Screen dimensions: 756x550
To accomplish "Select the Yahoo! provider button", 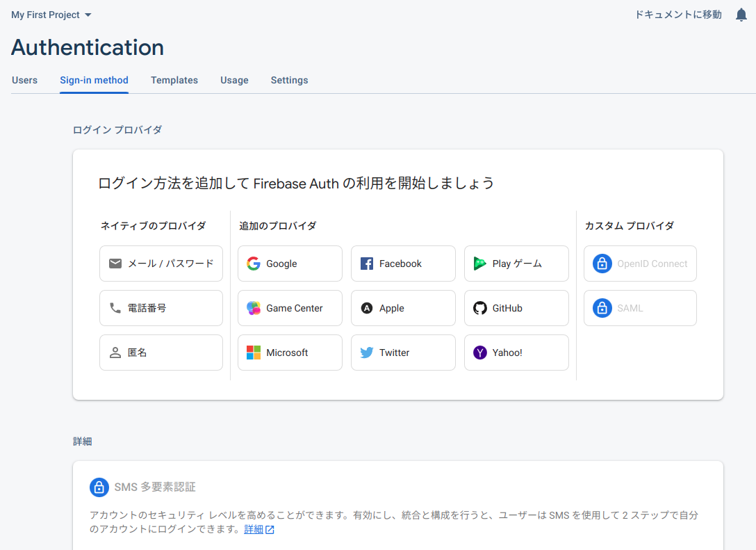I will pyautogui.click(x=516, y=353).
